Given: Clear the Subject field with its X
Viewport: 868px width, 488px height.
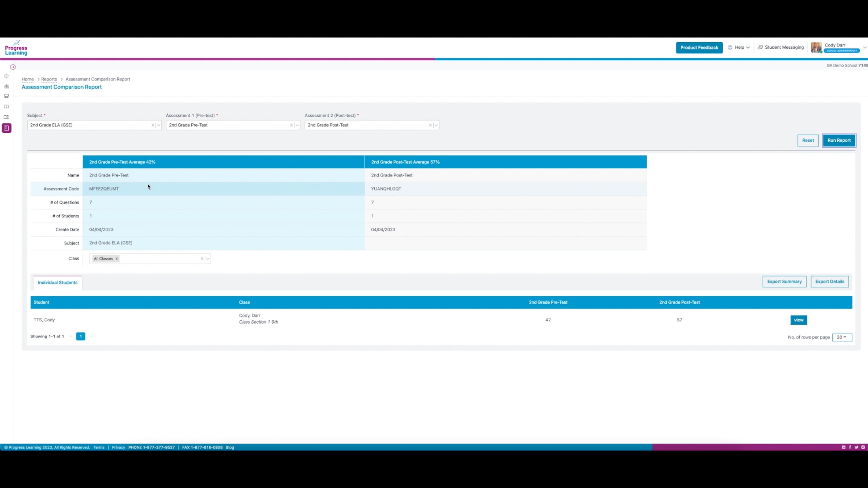Looking at the screenshot, I should [x=153, y=125].
